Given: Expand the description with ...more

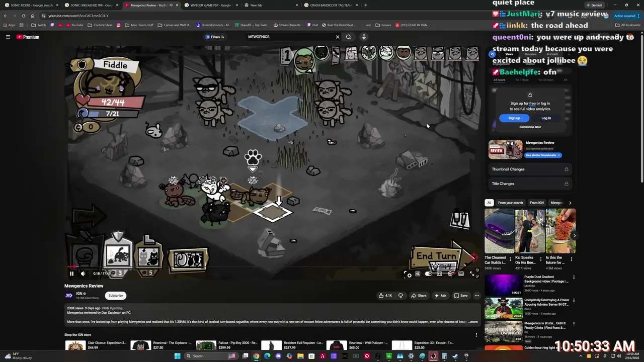Looking at the screenshot, I should click(x=473, y=322).
